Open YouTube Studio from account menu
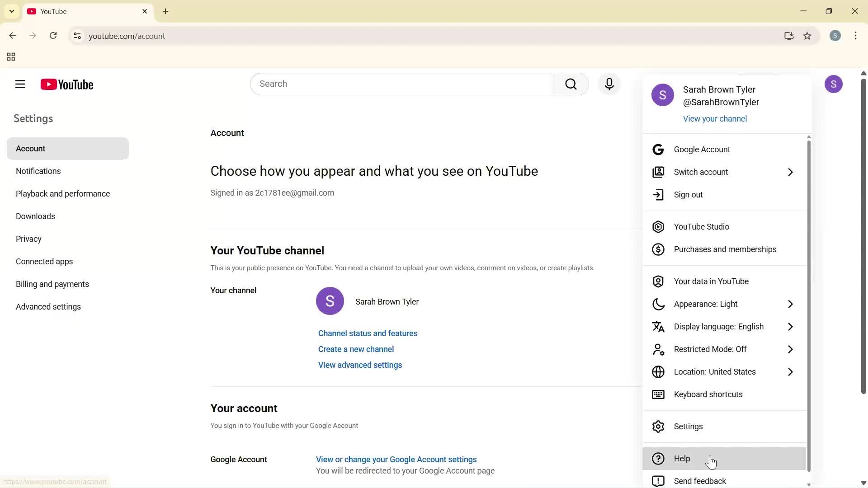The width and height of the screenshot is (868, 488). click(x=701, y=226)
